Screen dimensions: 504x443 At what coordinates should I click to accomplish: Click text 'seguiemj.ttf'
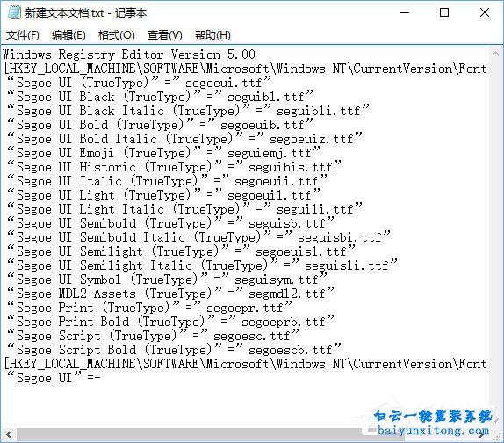270,153
